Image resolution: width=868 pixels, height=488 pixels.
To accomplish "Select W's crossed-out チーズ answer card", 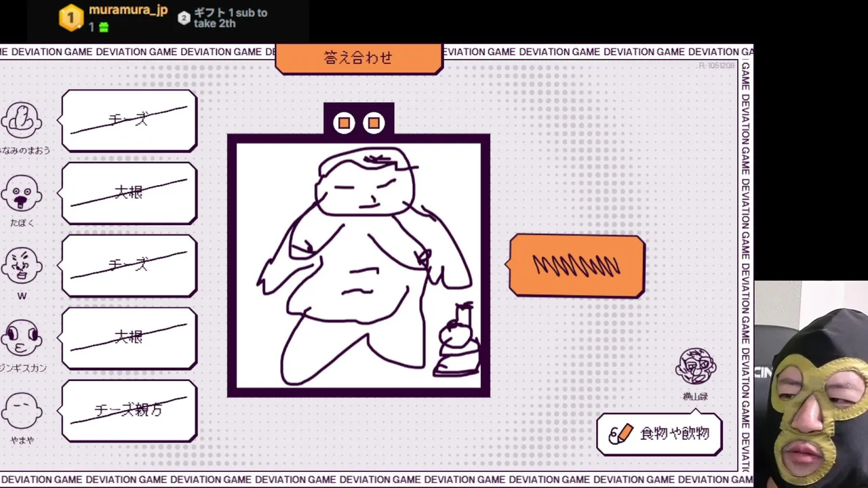I will (129, 266).
